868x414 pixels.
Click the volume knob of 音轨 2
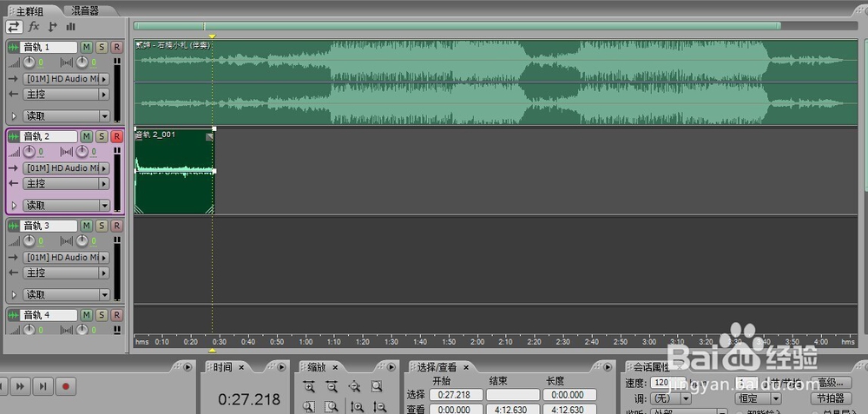point(29,151)
